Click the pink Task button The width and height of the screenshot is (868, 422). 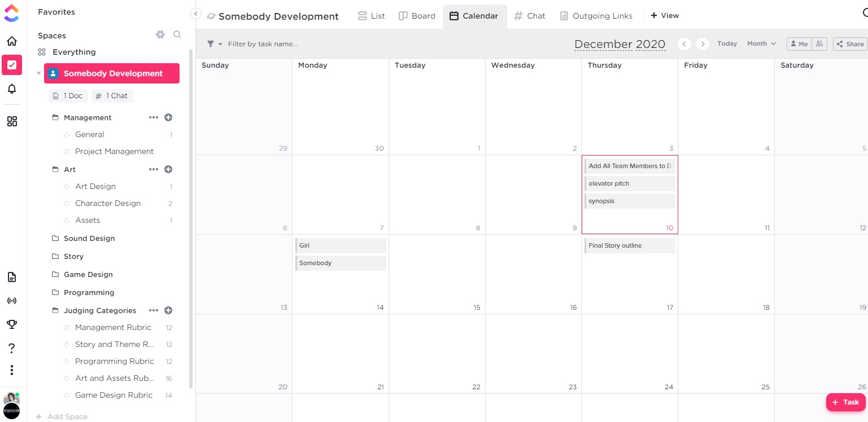(x=845, y=402)
